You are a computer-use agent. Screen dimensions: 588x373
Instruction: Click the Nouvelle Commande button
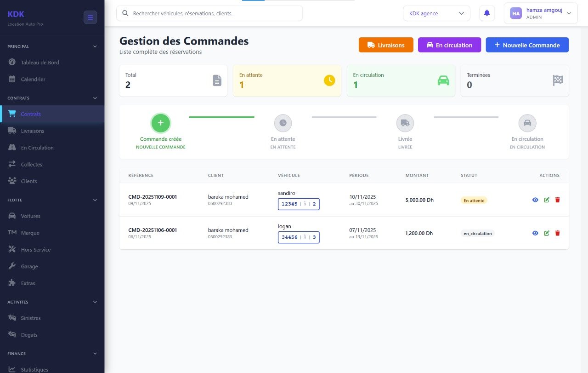(x=527, y=45)
